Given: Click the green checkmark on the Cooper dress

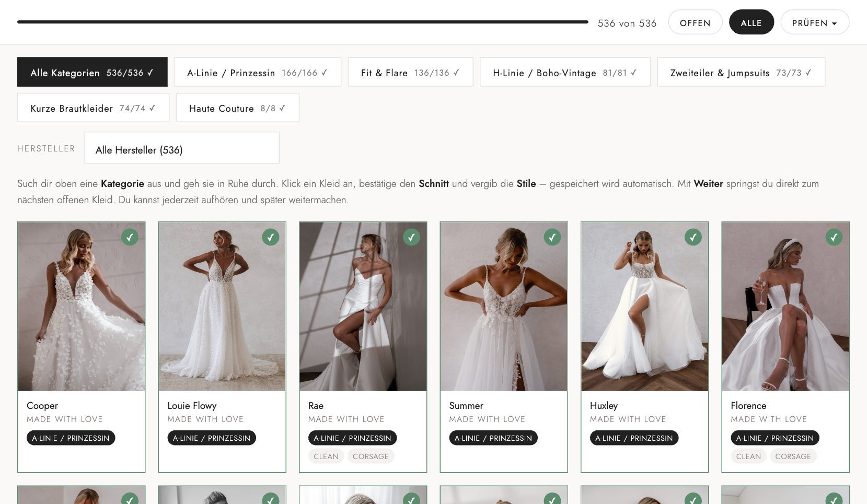Looking at the screenshot, I should tap(130, 237).
